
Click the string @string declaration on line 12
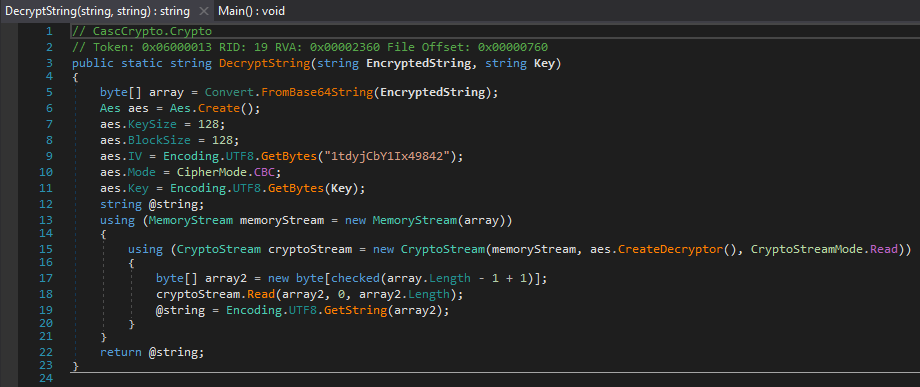click(x=152, y=204)
